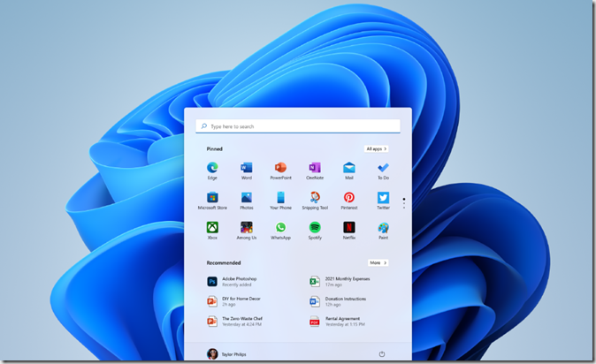Click the Power button in Start menu
Screen dimensions: 596x364
point(382,353)
